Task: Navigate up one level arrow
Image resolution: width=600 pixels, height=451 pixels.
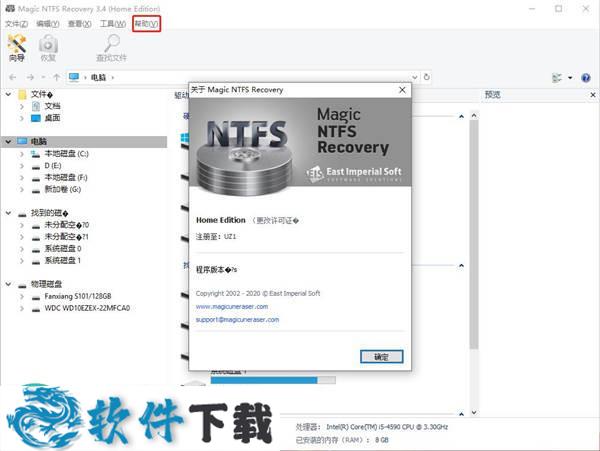Action: tap(57, 77)
